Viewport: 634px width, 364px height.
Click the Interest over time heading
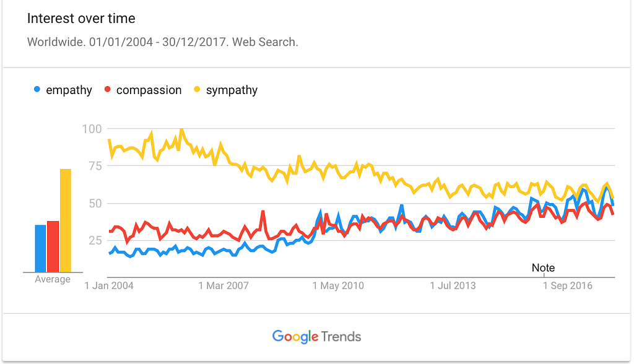click(x=81, y=19)
